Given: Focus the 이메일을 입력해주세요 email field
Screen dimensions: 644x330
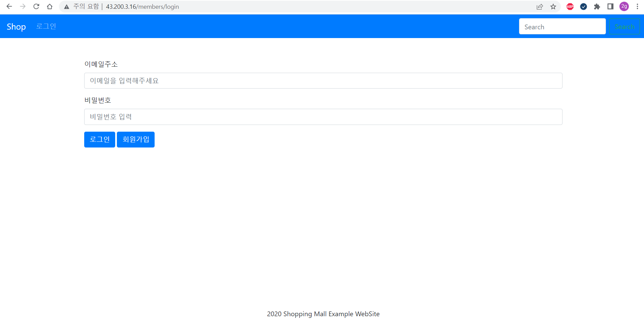Looking at the screenshot, I should pyautogui.click(x=323, y=81).
